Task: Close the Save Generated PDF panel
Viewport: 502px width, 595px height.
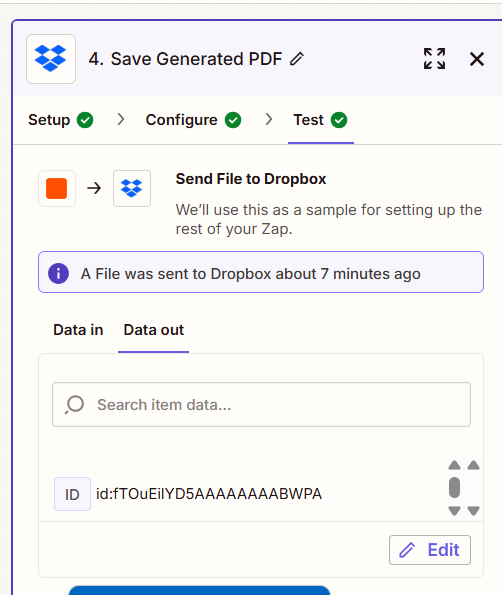Action: [477, 59]
